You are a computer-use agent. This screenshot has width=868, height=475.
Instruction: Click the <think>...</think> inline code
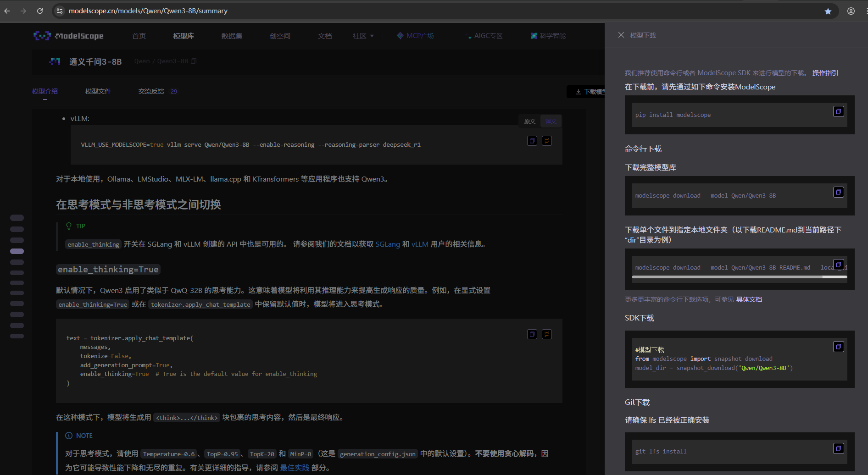187,418
